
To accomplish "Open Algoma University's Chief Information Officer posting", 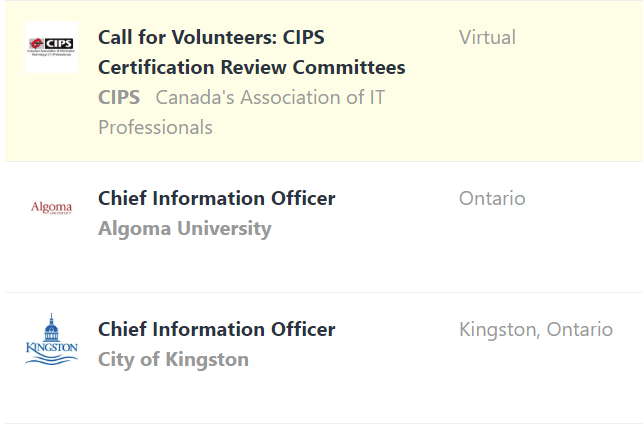I will click(x=216, y=198).
